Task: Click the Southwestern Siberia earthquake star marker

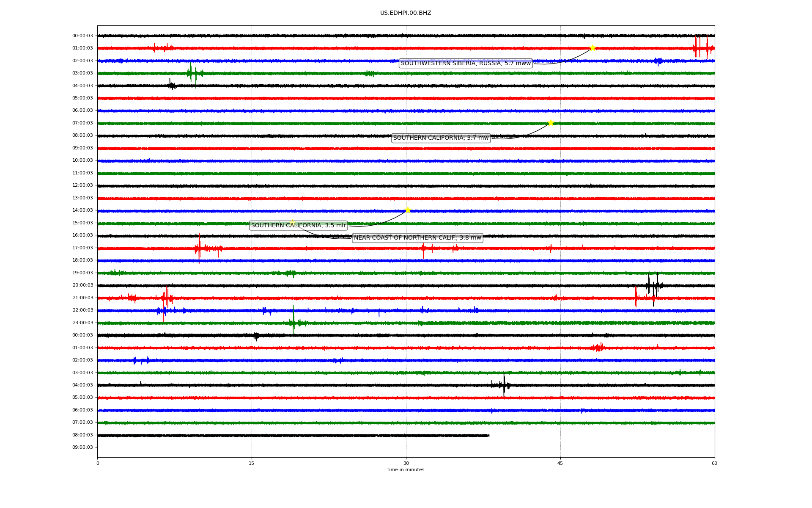Action: tap(592, 48)
